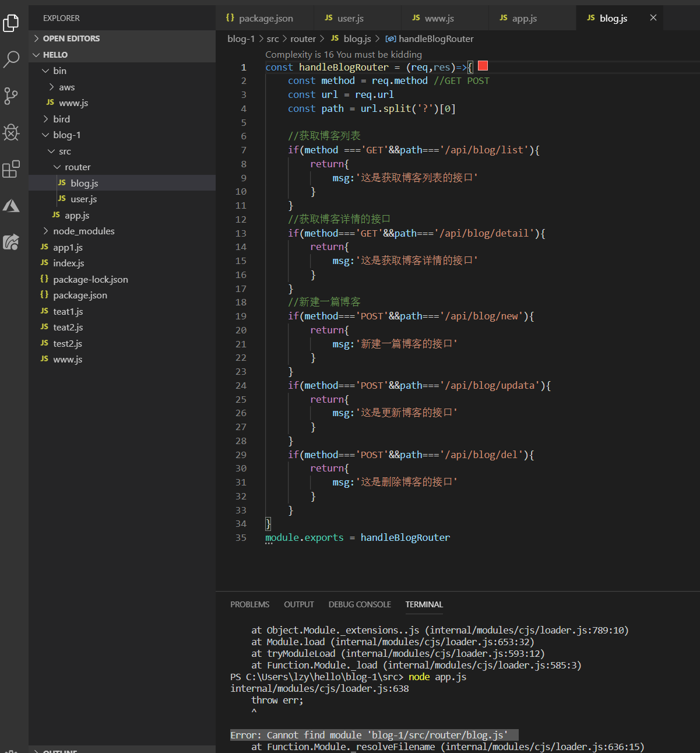Collapse the router folder
The image size is (700, 753).
[78, 167]
